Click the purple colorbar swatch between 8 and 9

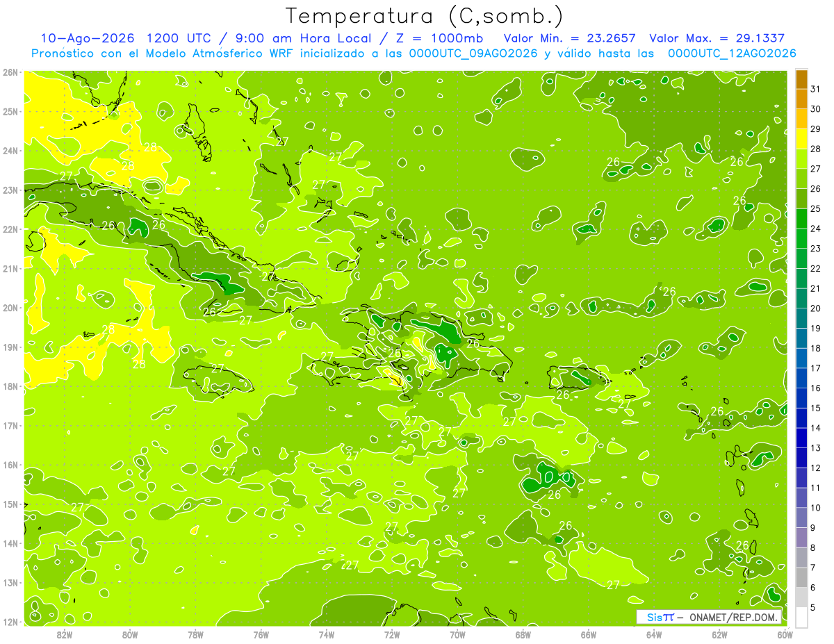(x=801, y=538)
